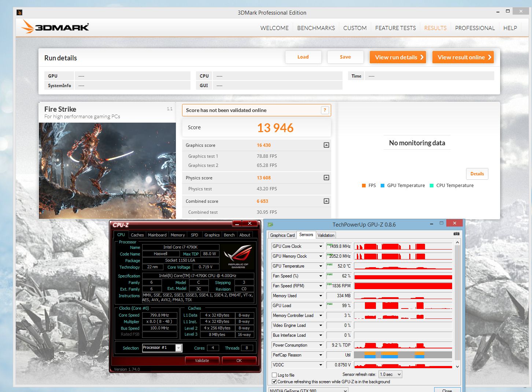Switch to Memory tab in CPU-Z
Screen dimensions: 532x392
tap(178, 235)
